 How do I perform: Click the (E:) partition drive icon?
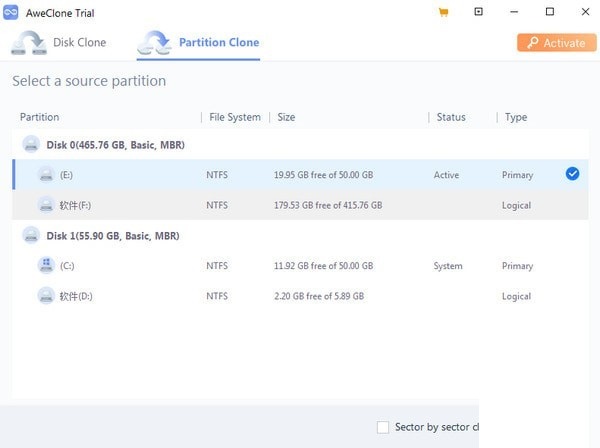tap(46, 175)
